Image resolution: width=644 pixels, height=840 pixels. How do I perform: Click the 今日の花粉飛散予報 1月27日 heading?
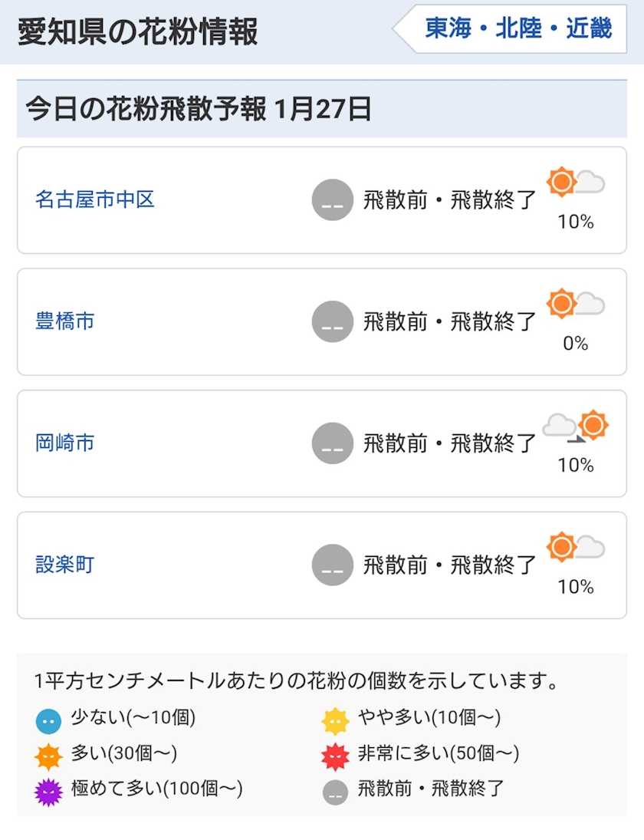click(x=199, y=110)
